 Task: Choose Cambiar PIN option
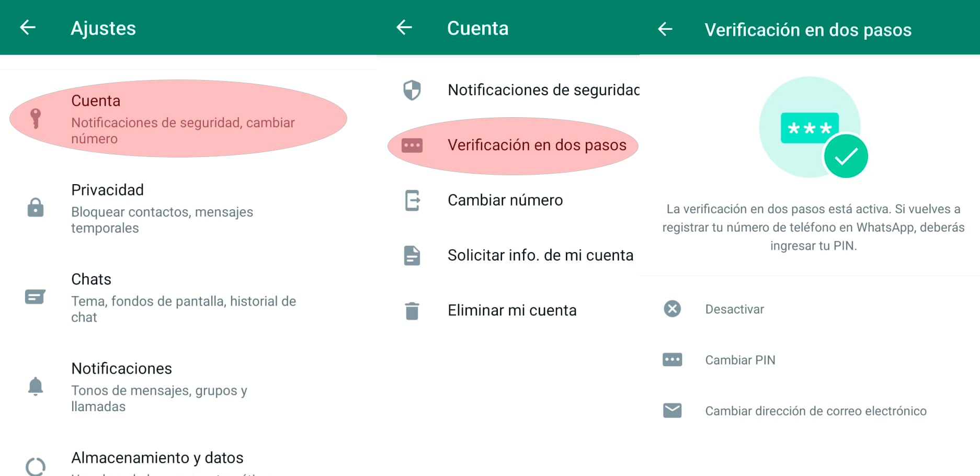[740, 360]
